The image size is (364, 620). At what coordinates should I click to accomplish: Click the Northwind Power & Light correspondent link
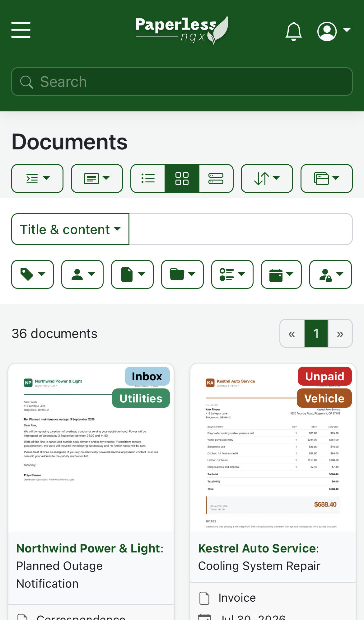click(x=88, y=548)
